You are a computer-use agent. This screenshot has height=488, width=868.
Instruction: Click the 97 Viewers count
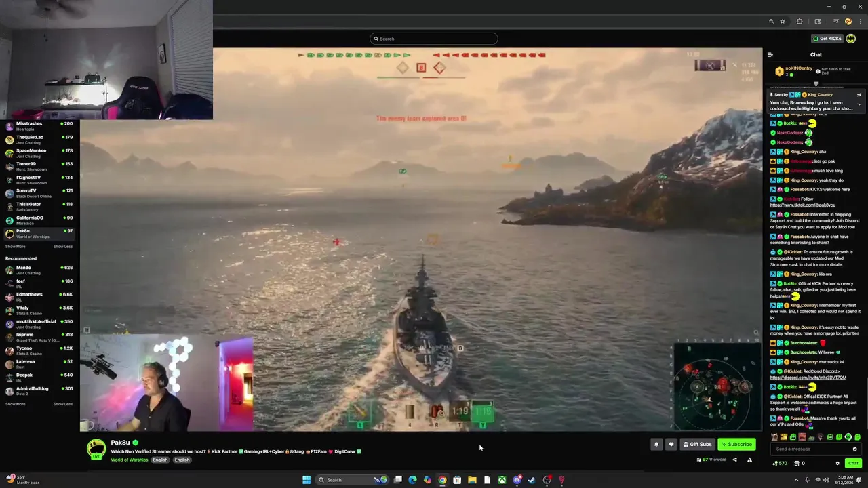[711, 460]
